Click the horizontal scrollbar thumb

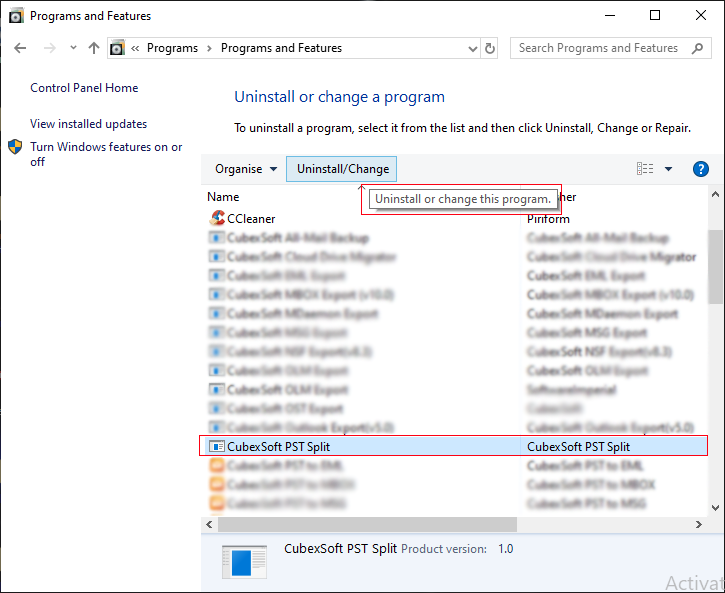pyautogui.click(x=367, y=524)
